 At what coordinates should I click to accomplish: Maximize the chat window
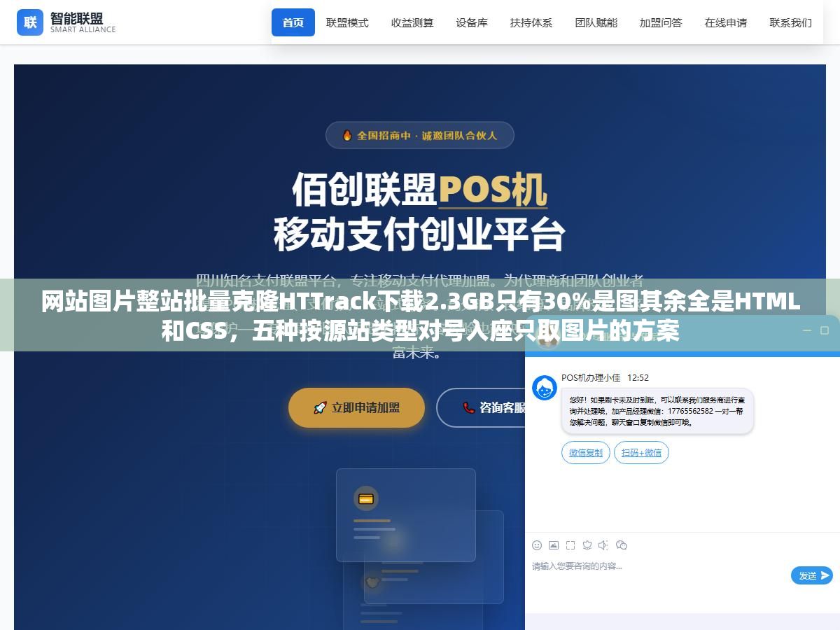coord(824,330)
